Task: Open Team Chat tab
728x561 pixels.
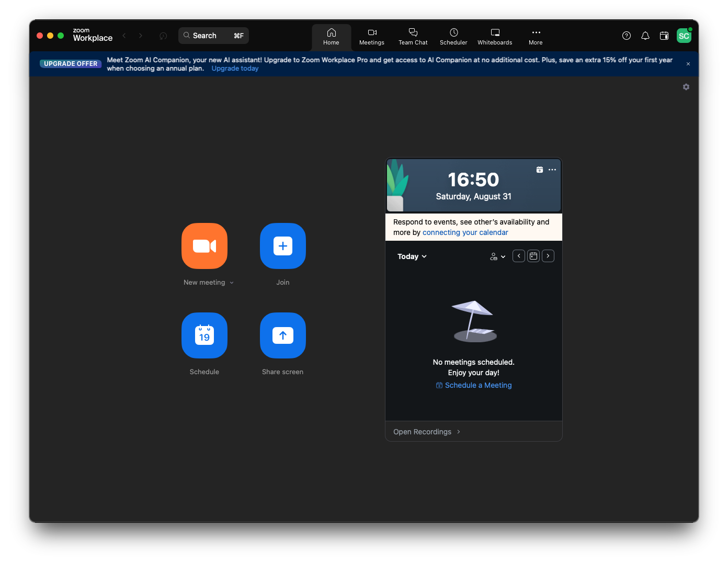Action: coord(413,37)
